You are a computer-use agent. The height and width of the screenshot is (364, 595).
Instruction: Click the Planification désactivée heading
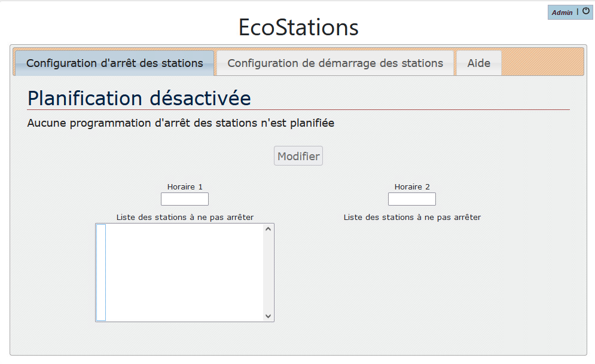(x=139, y=98)
